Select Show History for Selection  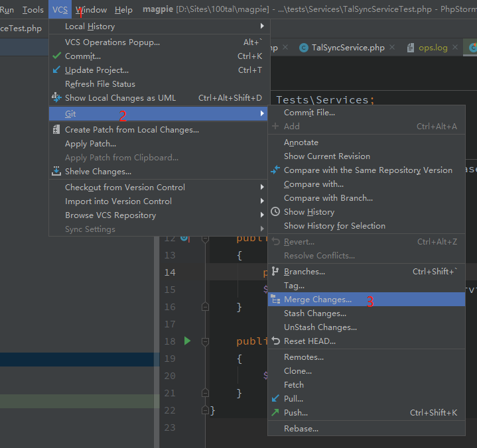[367, 226]
